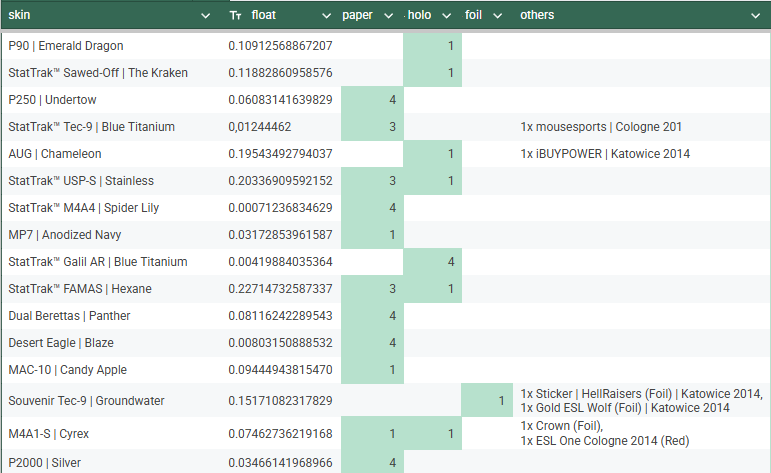The image size is (771, 473).
Task: Click float value 0.00419884035364
Action: point(280,262)
